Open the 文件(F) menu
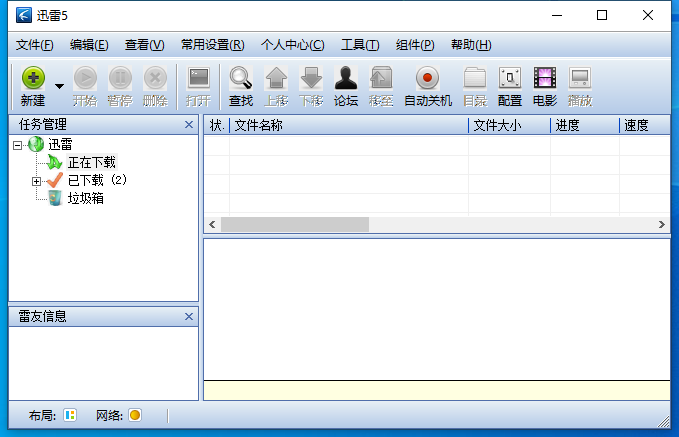The image size is (679, 437). coord(35,45)
